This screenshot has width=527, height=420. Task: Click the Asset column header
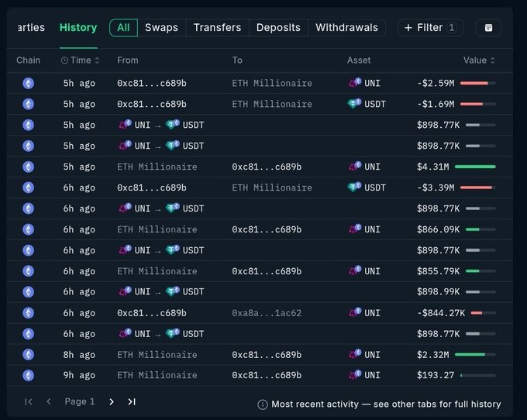click(359, 60)
